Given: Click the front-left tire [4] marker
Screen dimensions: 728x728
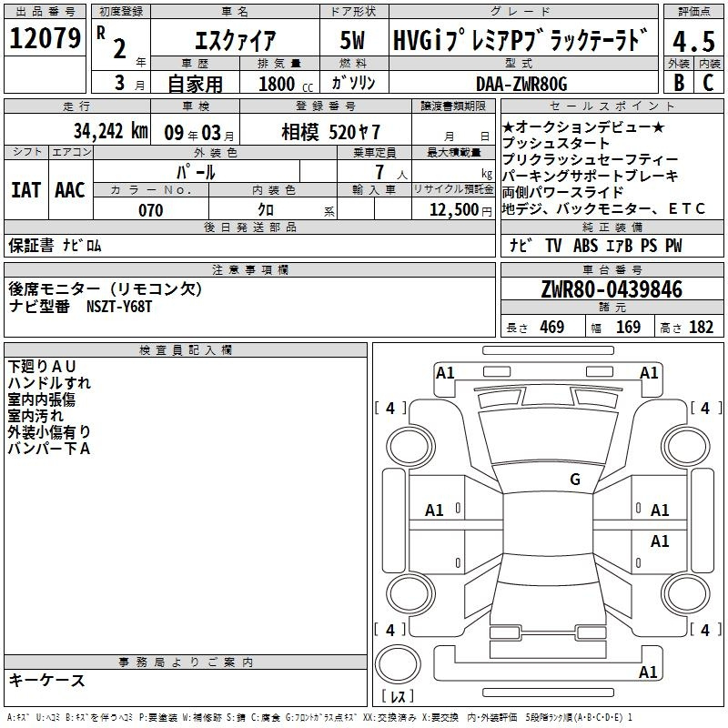Looking at the screenshot, I should click(390, 409).
